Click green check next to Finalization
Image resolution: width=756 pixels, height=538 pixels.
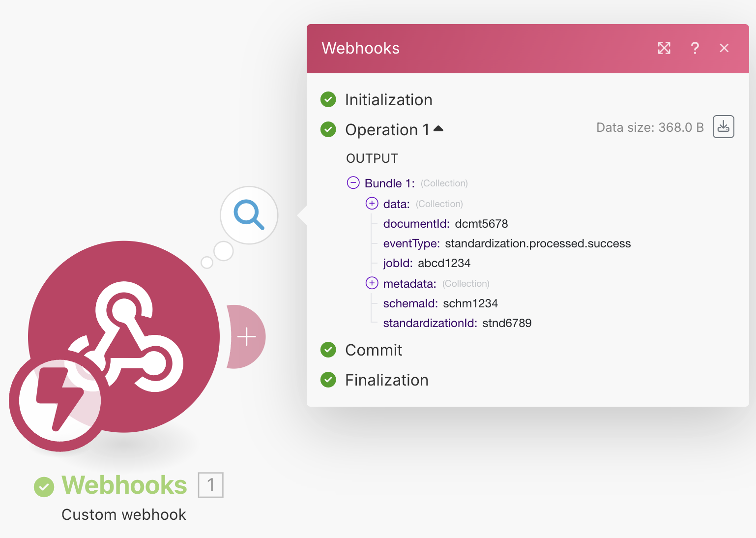click(x=328, y=380)
